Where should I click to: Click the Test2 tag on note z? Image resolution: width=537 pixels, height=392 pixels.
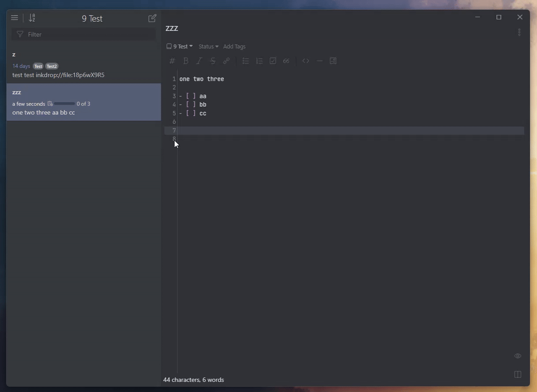coord(52,66)
